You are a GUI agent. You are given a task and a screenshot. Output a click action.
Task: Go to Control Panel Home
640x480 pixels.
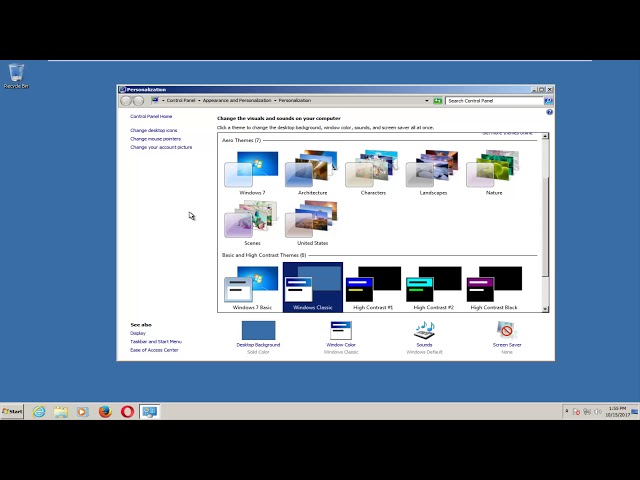coord(151,116)
